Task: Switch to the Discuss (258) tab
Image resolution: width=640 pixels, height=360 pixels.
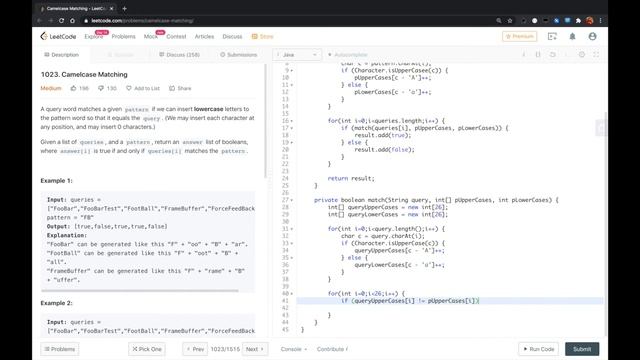Action: [179, 55]
